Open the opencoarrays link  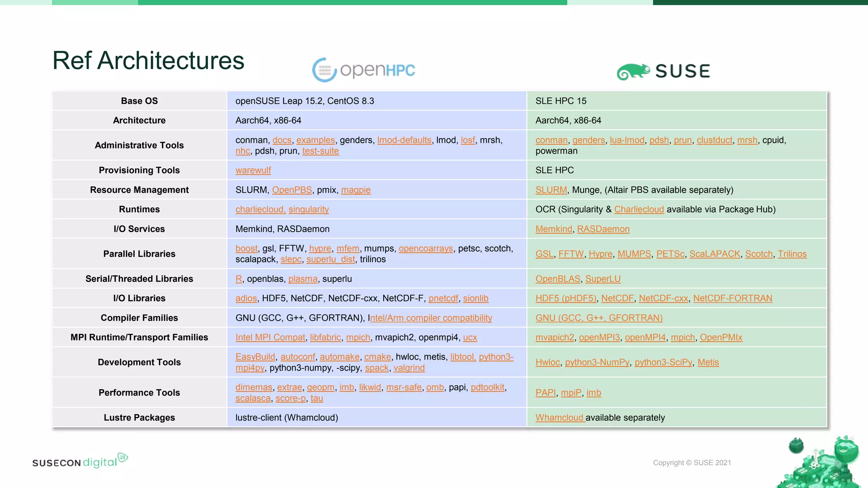(x=426, y=248)
